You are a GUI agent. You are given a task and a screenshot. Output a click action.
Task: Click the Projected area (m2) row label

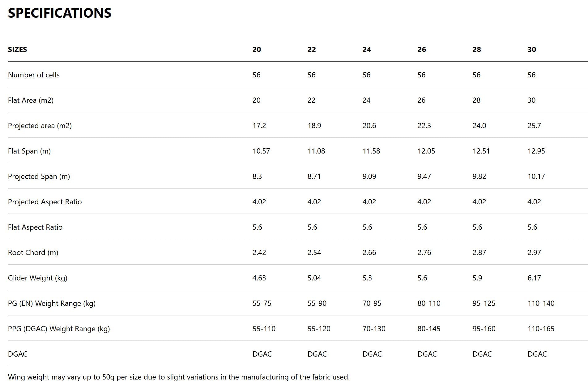pyautogui.click(x=40, y=126)
